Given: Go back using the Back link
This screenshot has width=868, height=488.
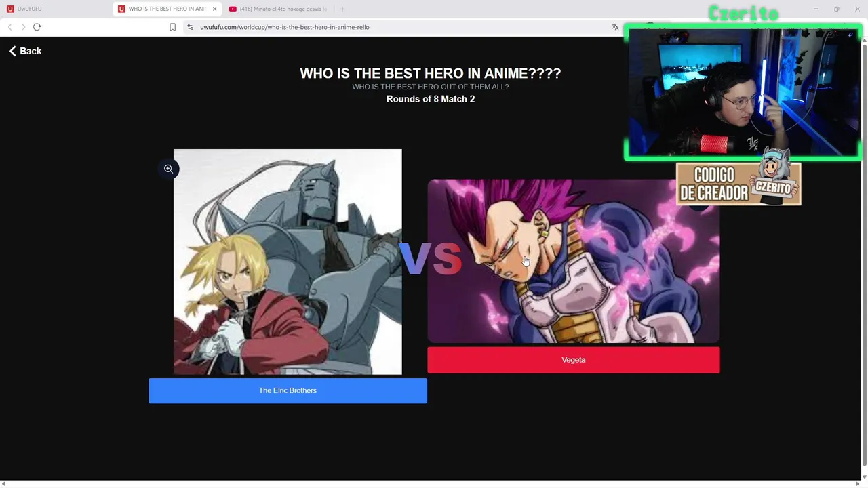Looking at the screenshot, I should (x=25, y=51).
